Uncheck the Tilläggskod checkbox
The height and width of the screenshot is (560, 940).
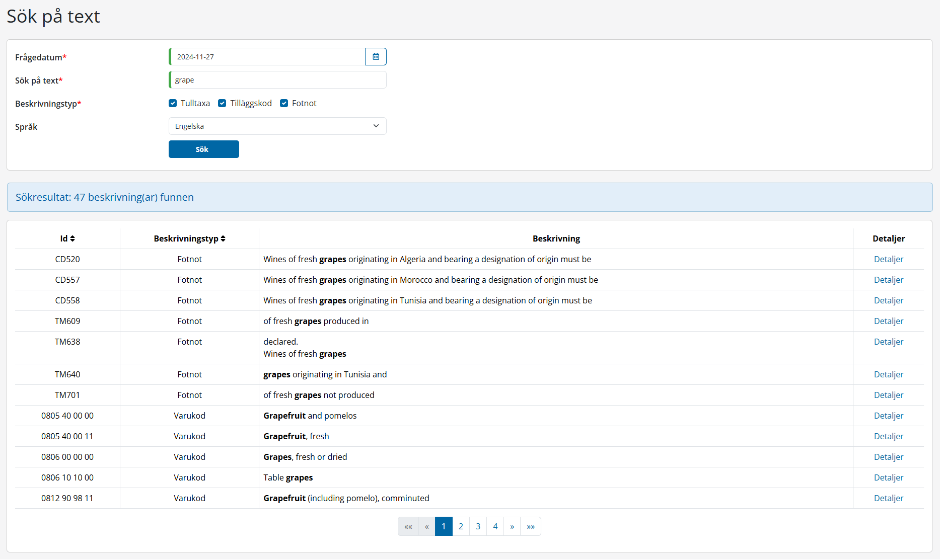(x=222, y=103)
